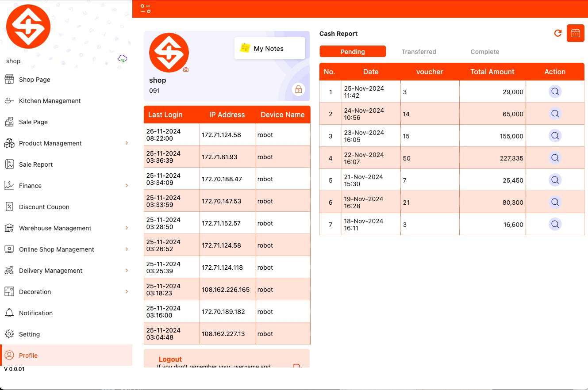This screenshot has height=390, width=588.
Task: View details of 24-Nov-2024 cash report
Action: [x=555, y=114]
